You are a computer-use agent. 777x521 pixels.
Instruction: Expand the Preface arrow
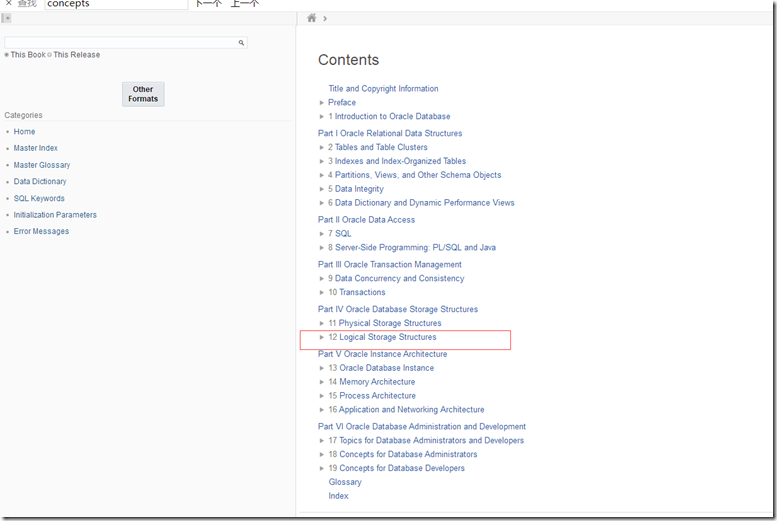(x=322, y=103)
